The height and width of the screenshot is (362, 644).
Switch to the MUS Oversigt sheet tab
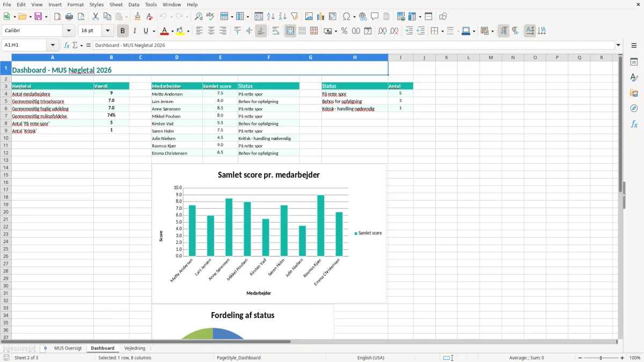(68, 348)
